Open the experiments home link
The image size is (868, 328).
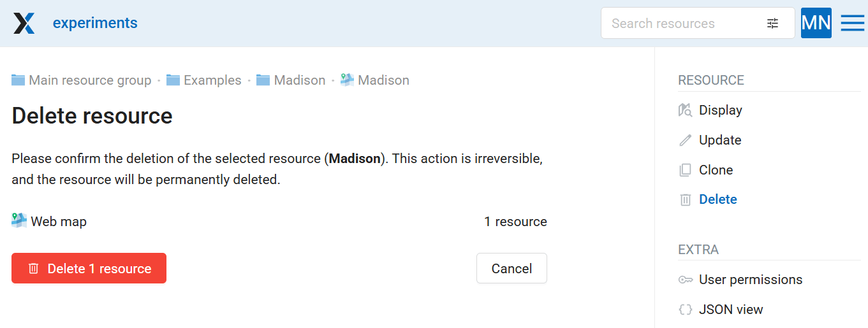[x=95, y=23]
